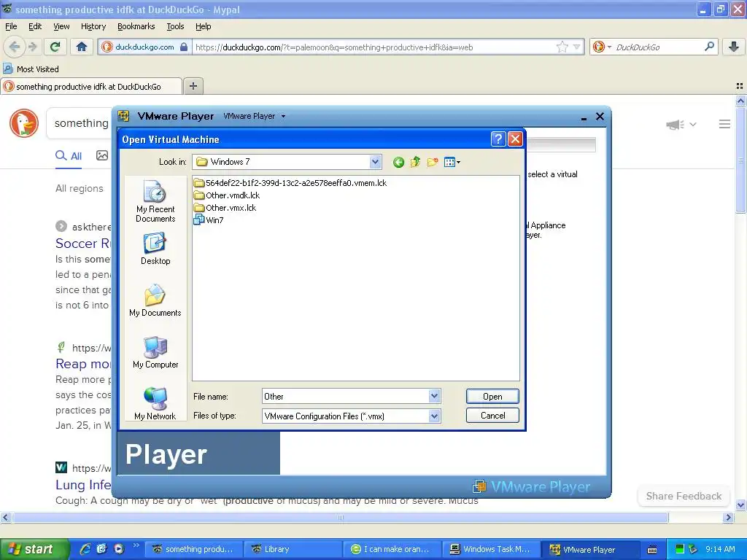Open the browser downloads arrow button
Viewport: 747px width, 560px height.
pos(734,47)
